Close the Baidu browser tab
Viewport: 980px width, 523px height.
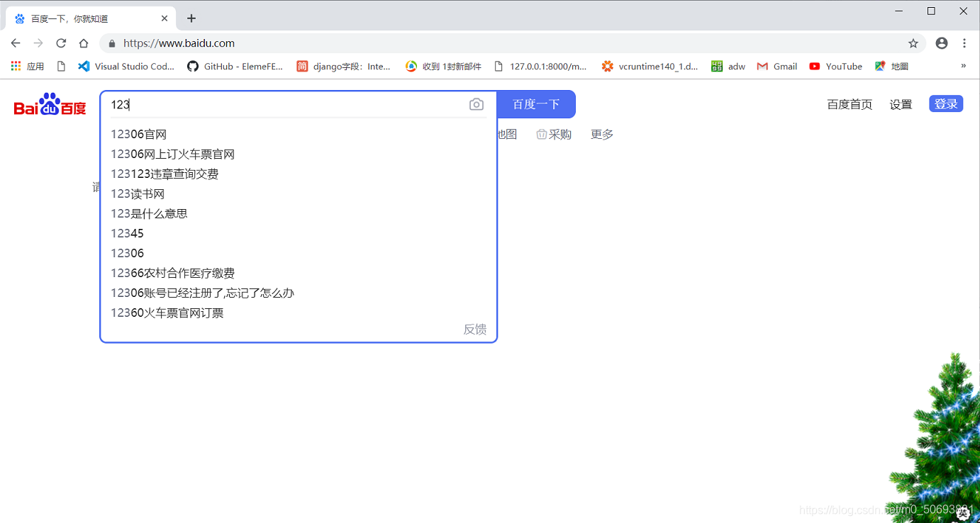pos(165,18)
